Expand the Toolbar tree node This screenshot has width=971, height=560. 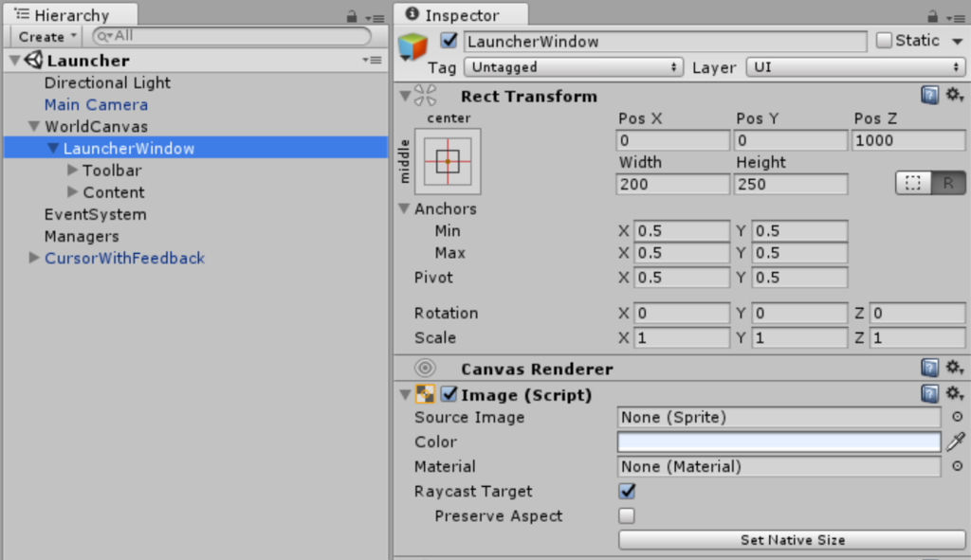(72, 170)
